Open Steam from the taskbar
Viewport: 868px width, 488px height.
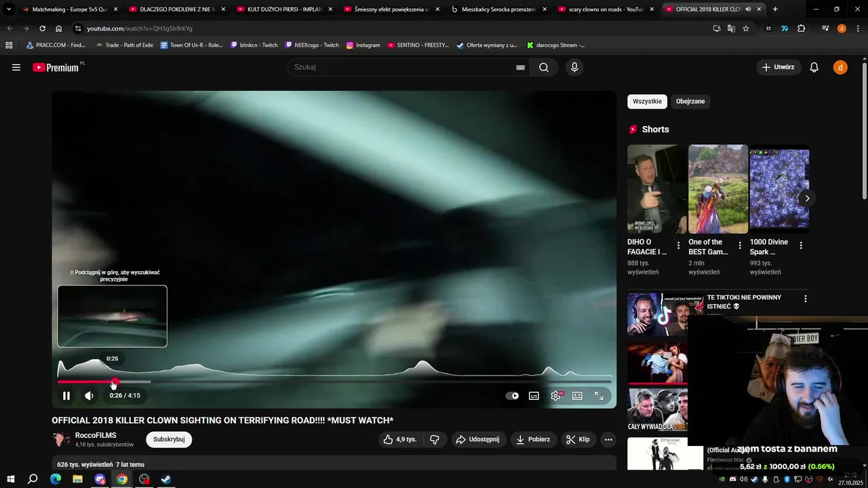(166, 479)
